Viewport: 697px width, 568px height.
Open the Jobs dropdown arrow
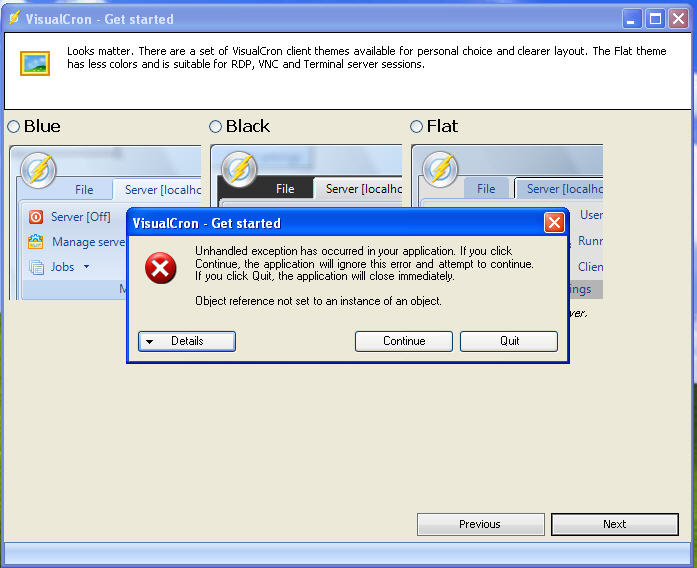click(x=86, y=267)
